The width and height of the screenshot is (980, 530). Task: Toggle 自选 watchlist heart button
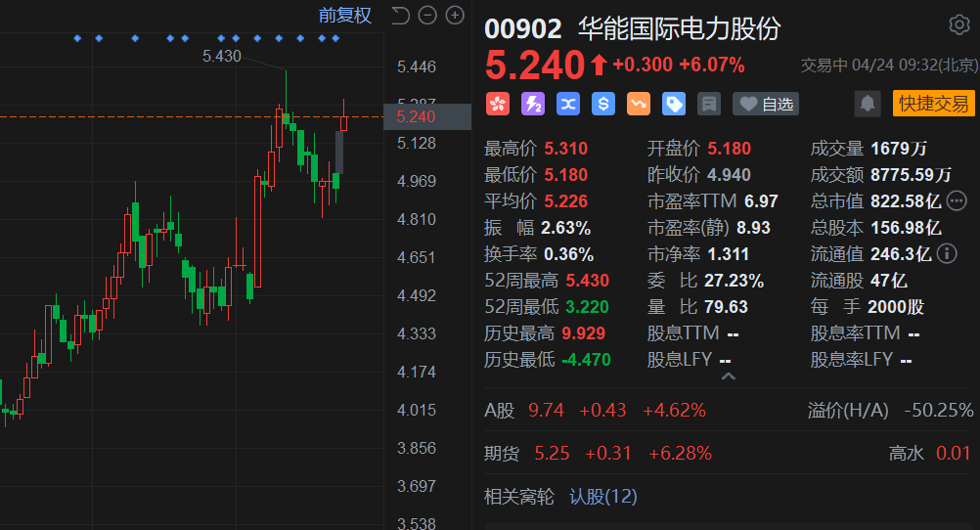[766, 104]
